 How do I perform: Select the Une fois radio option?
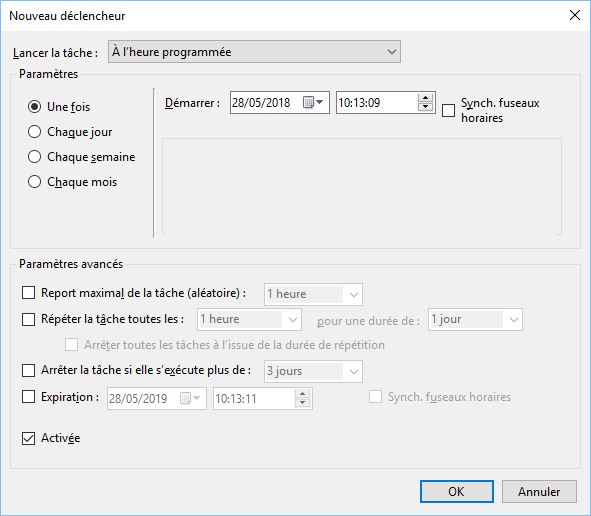[x=34, y=107]
